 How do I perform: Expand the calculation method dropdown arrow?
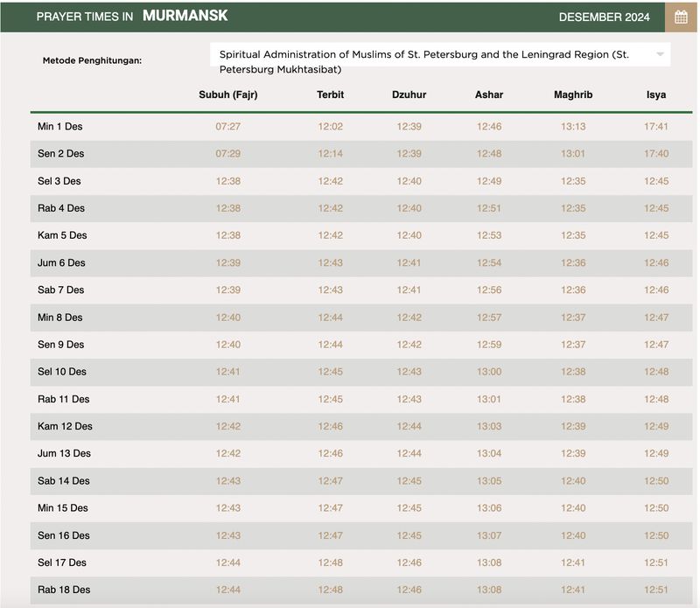pos(661,54)
